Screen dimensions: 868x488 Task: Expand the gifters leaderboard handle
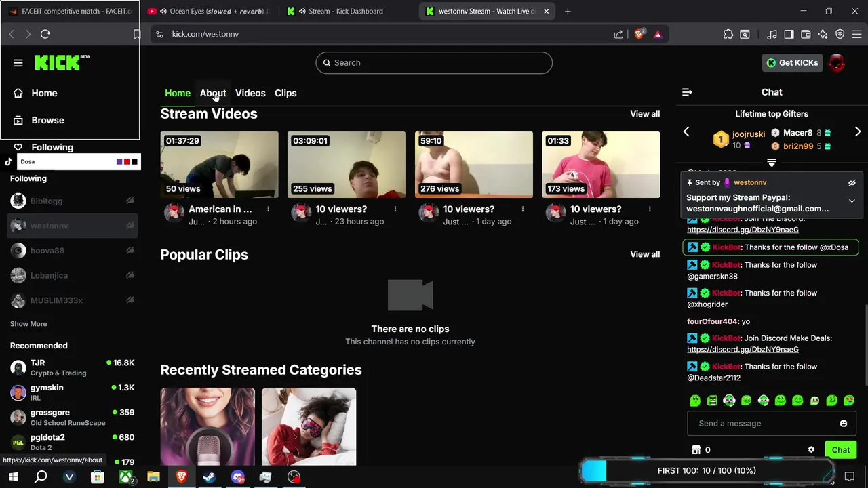(x=772, y=163)
